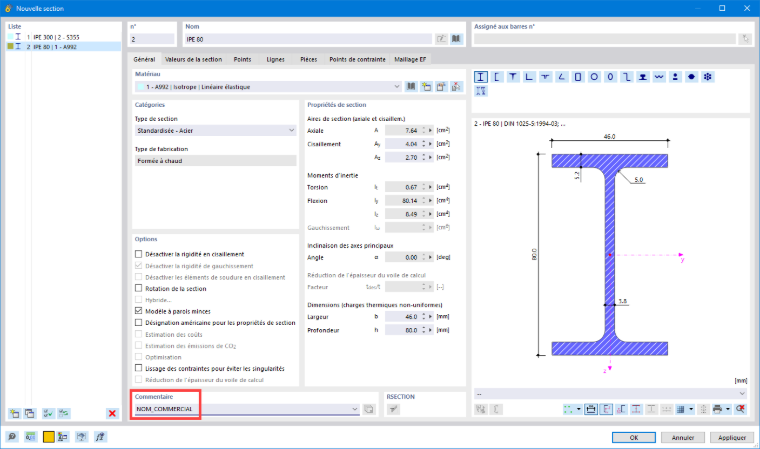Open units and decimals settings icon
760x449 pixels.
31,437
